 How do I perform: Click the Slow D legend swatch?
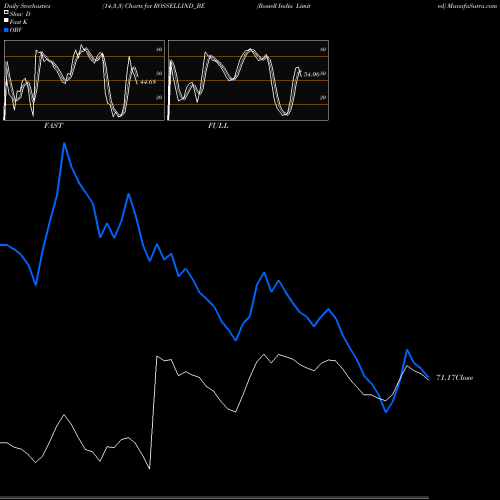(x=6, y=13)
